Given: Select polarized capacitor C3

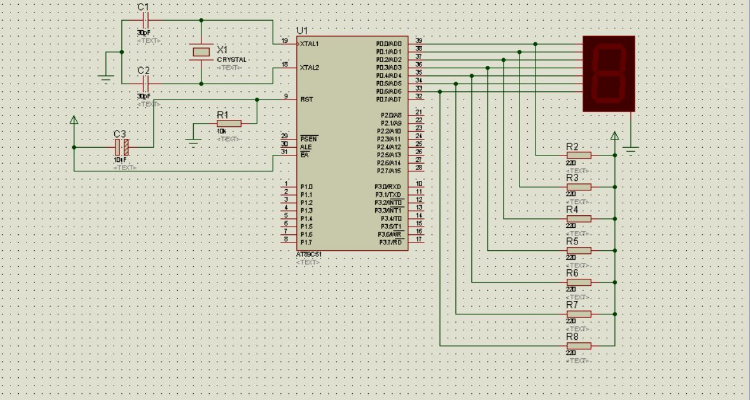Looking at the screenshot, I should pos(121,146).
